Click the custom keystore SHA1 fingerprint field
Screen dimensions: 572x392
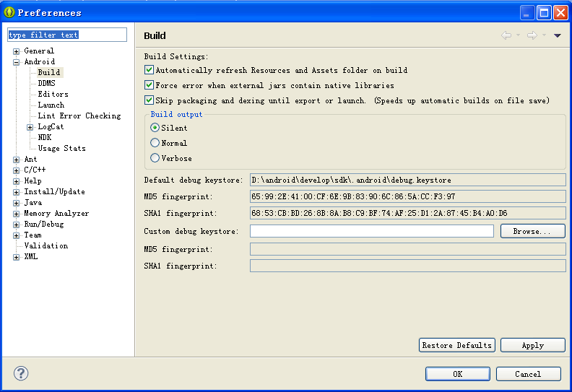click(x=408, y=266)
